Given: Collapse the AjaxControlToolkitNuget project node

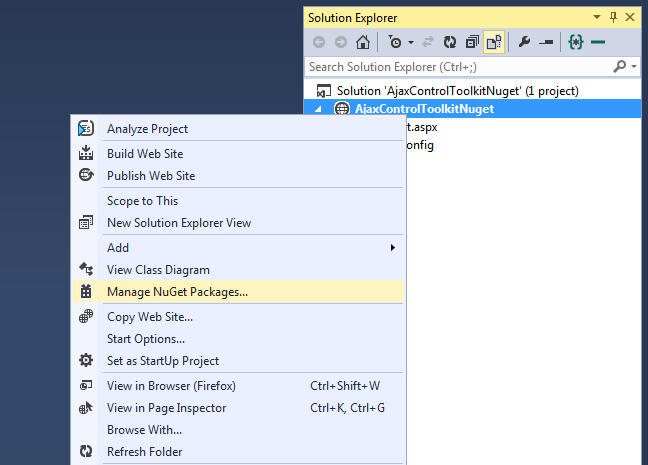Looking at the screenshot, I should (x=318, y=109).
